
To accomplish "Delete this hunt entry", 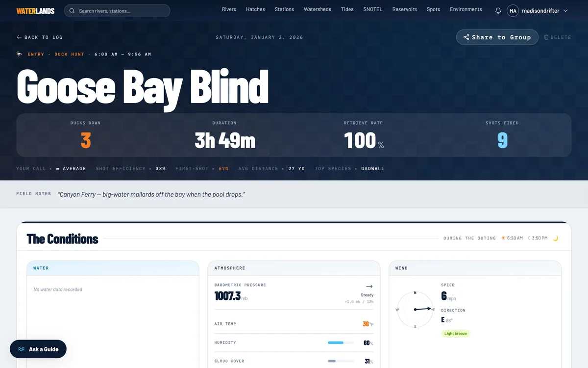I will point(558,37).
